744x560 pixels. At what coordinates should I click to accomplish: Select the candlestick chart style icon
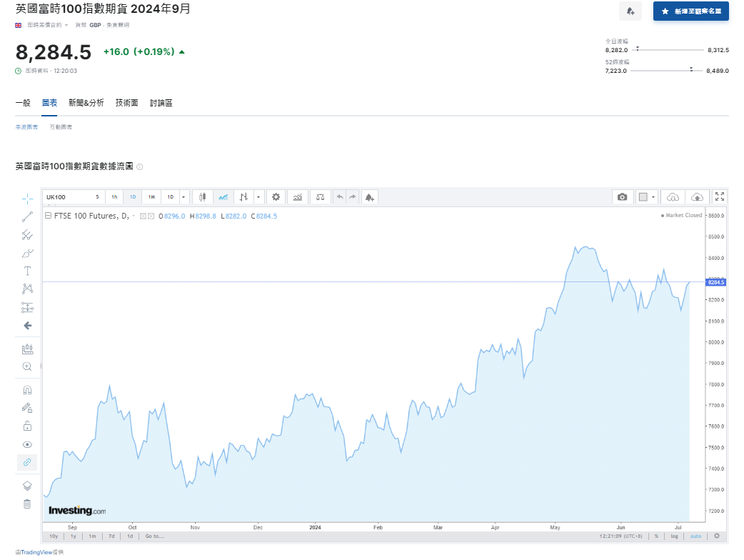tap(203, 197)
